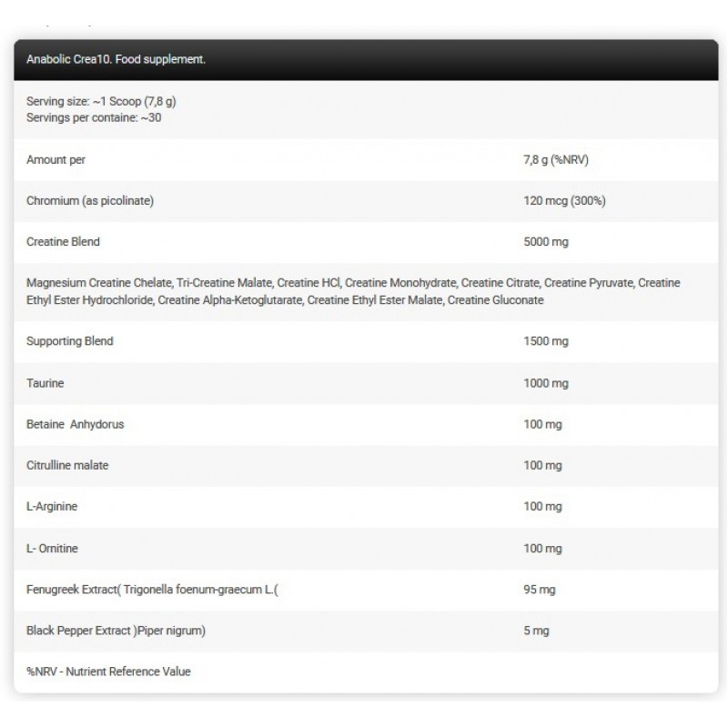This screenshot has height=728, width=728.
Task: Select the "Supporting Blend" row label
Action: (70, 341)
